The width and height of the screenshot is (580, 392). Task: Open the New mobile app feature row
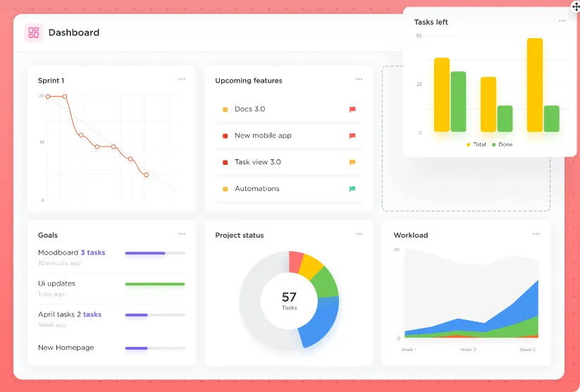point(289,136)
